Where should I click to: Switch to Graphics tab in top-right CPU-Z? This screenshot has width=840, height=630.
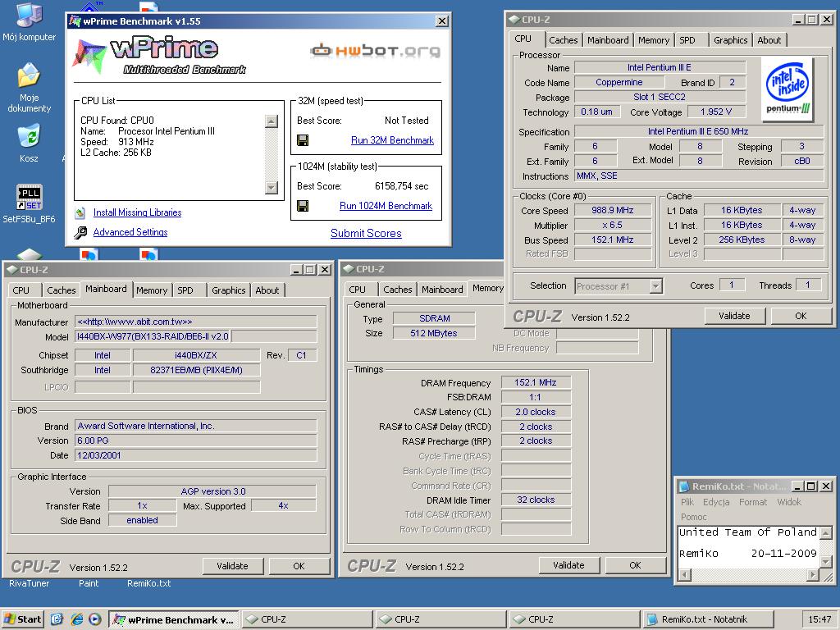[x=730, y=40]
